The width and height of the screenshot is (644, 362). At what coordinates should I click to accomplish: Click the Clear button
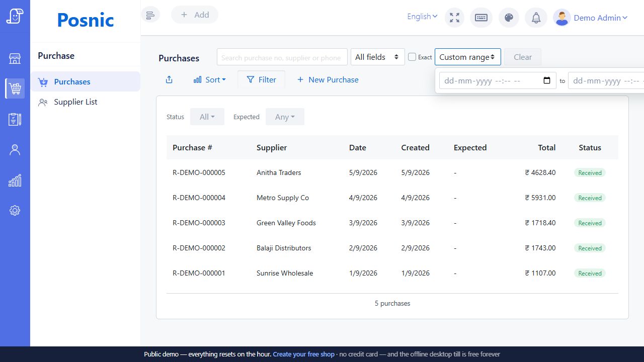point(523,57)
